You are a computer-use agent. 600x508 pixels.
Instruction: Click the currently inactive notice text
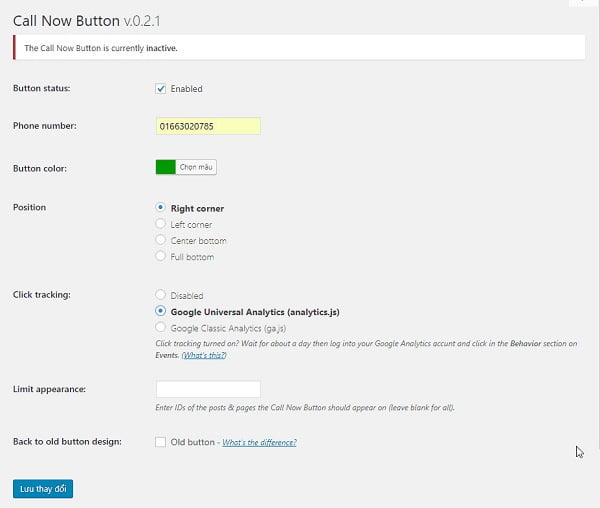[x=101, y=48]
